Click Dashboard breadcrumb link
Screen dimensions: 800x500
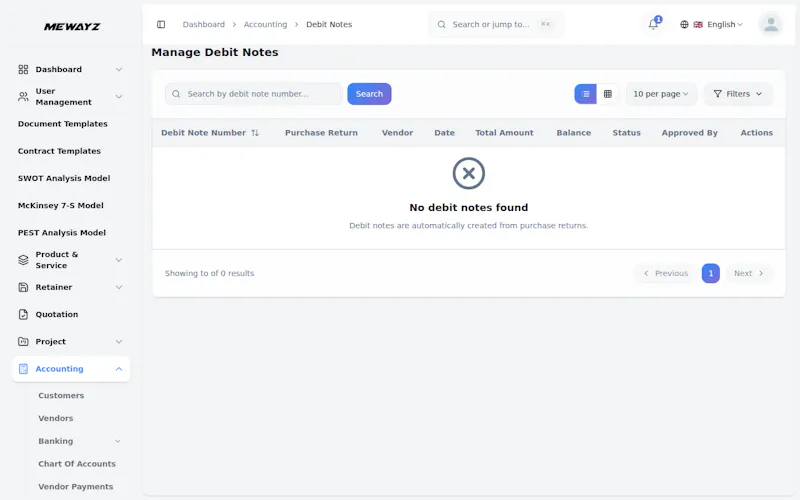coord(204,24)
